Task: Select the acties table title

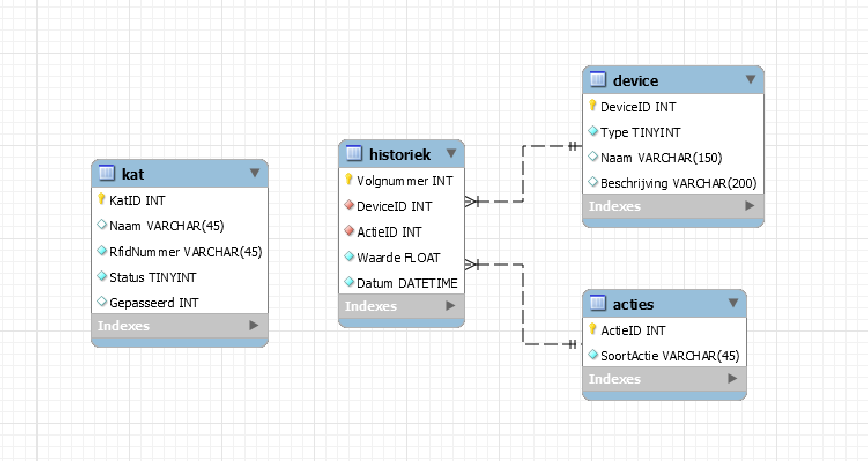Action: point(633,304)
